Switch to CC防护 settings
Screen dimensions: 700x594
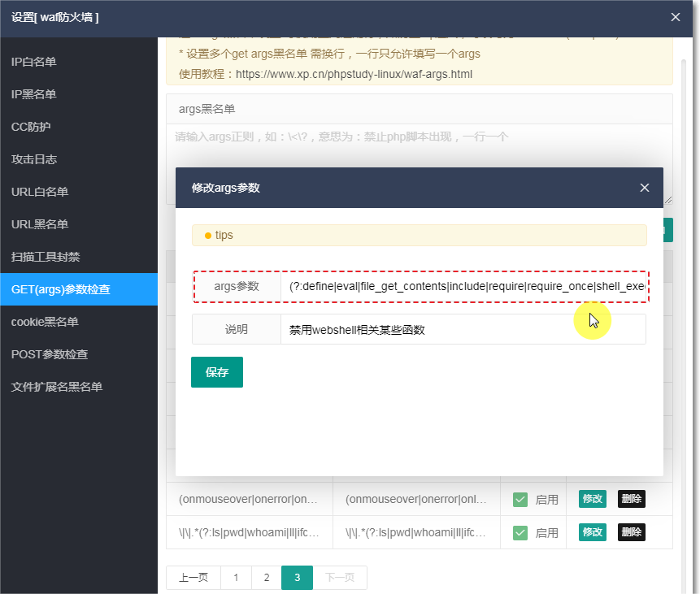[x=79, y=127]
